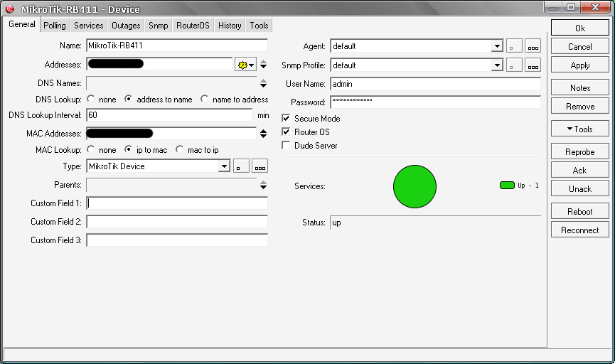Click the MAC Addresses up/down arrows
The image size is (615, 364).
(x=264, y=134)
